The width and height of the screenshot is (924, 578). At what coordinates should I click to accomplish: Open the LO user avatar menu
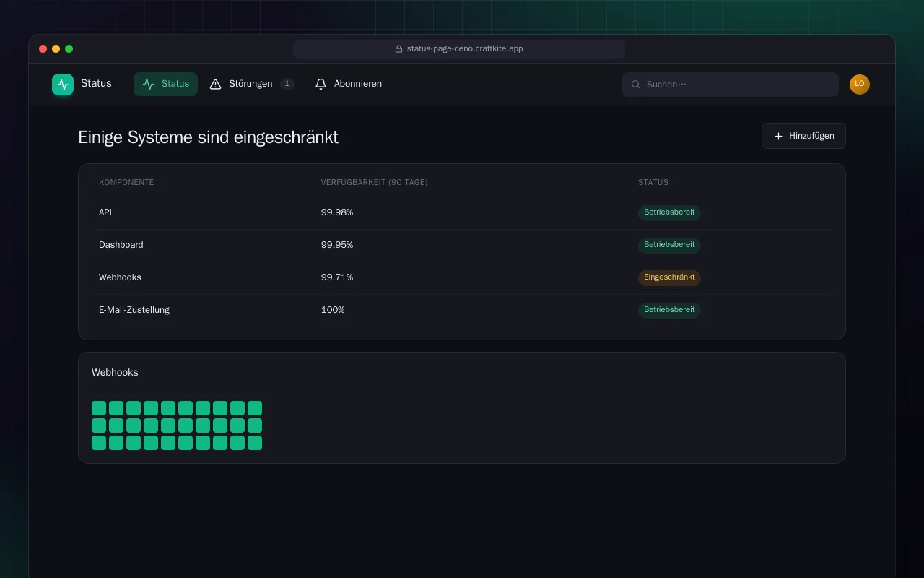click(x=860, y=85)
